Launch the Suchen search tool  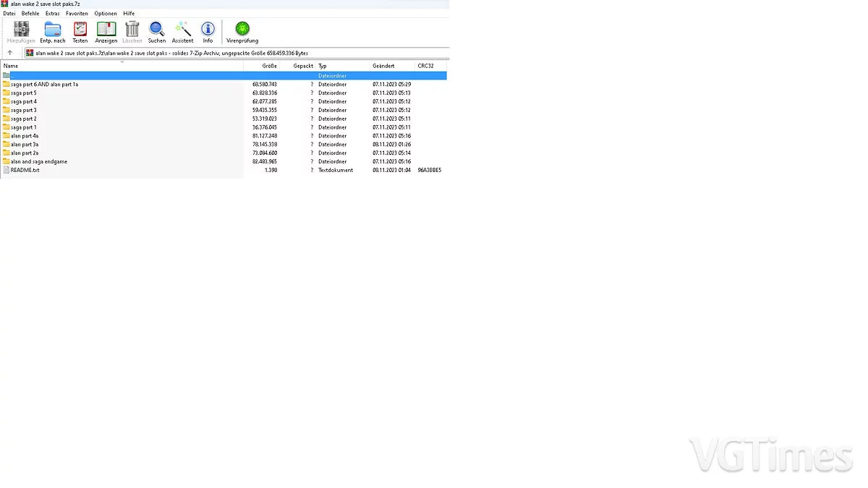coord(157,30)
